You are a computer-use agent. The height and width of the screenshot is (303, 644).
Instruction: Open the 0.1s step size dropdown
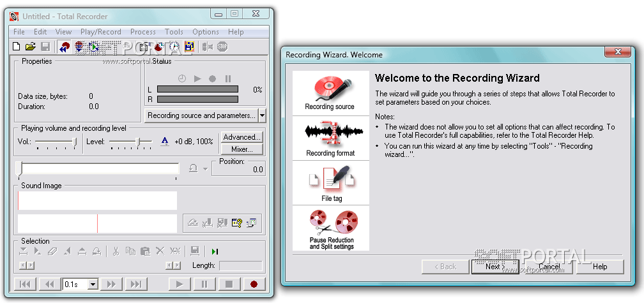pos(93,284)
